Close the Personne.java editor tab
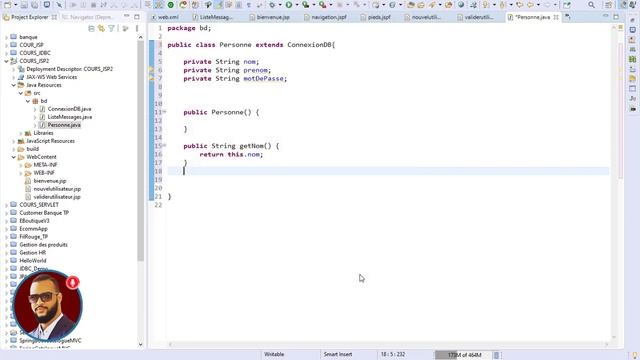Image resolution: width=640 pixels, height=360 pixels. [x=556, y=17]
